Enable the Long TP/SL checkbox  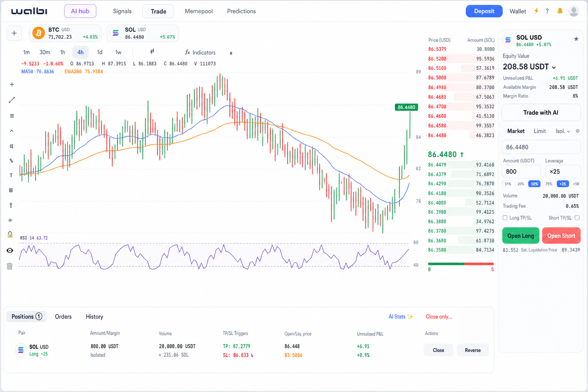(505, 218)
